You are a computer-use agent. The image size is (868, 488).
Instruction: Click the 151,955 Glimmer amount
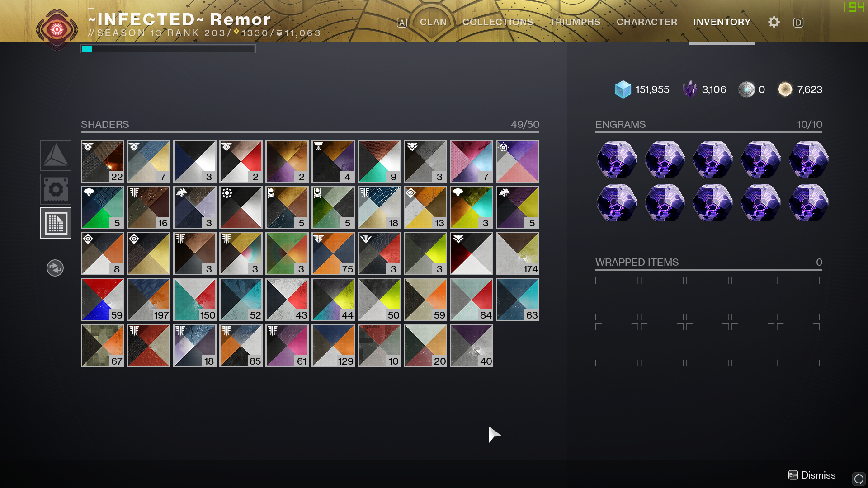(652, 89)
